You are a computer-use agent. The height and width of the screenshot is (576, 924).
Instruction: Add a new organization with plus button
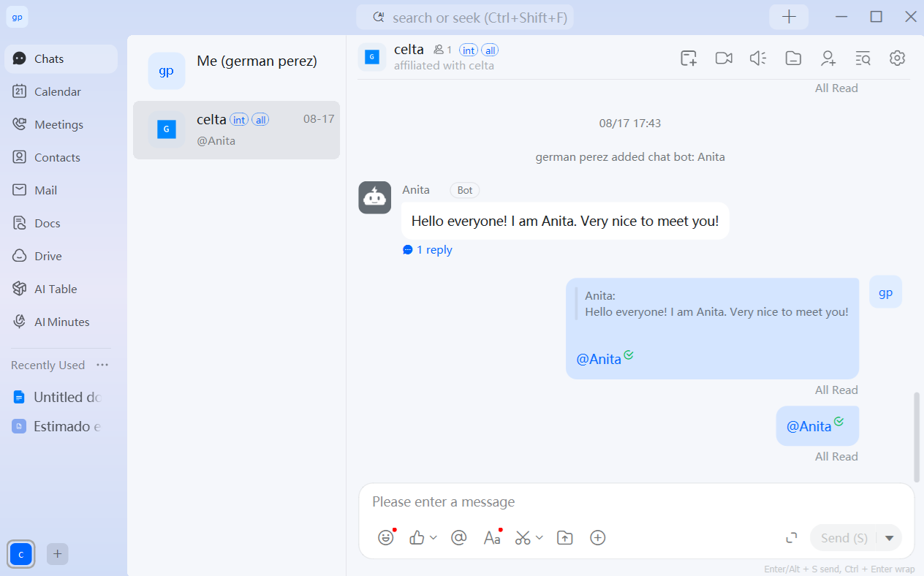coord(58,554)
